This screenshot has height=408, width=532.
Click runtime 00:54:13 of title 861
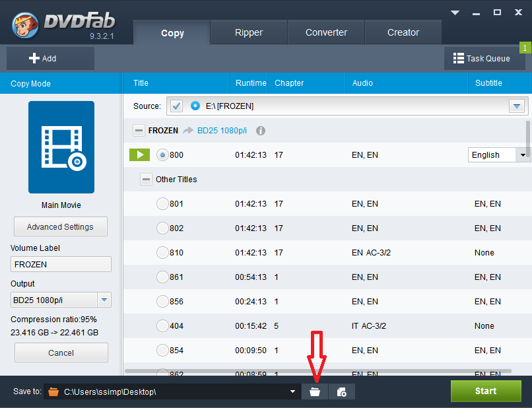pyautogui.click(x=251, y=277)
